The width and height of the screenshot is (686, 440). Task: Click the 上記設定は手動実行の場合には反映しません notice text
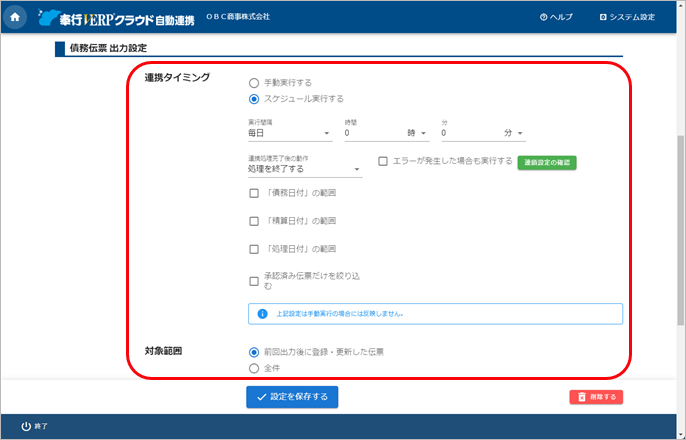tap(340, 314)
